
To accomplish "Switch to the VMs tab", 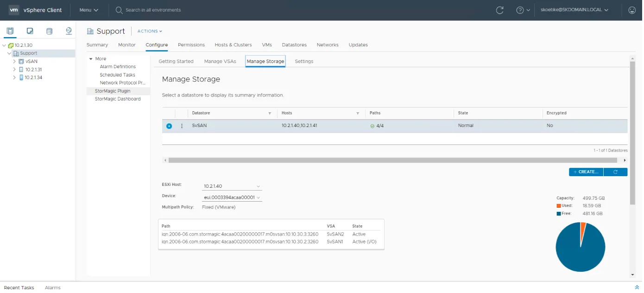I will [x=267, y=45].
